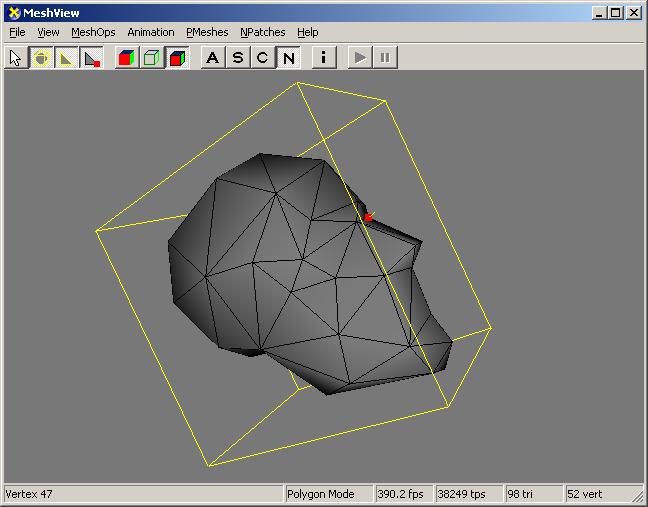This screenshot has height=507, width=648.
Task: Expand the Animation menu
Action: (150, 32)
